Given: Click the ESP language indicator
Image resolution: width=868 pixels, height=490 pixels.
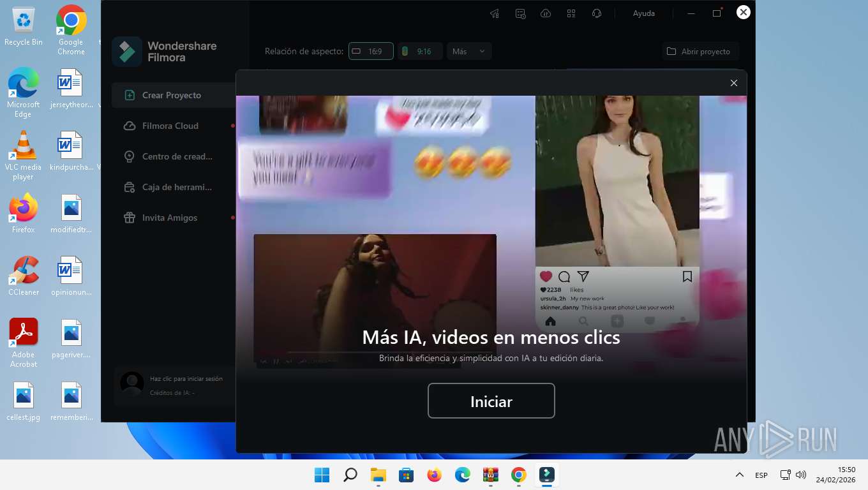Looking at the screenshot, I should [761, 475].
